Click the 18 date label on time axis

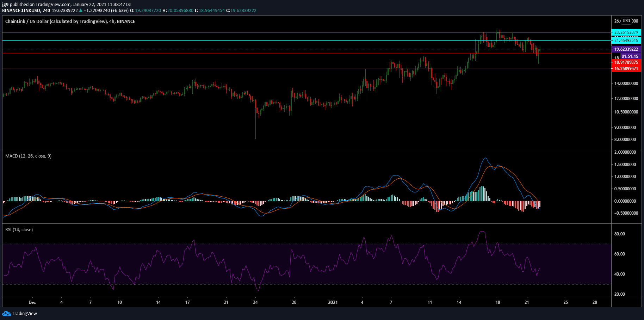pos(498,302)
